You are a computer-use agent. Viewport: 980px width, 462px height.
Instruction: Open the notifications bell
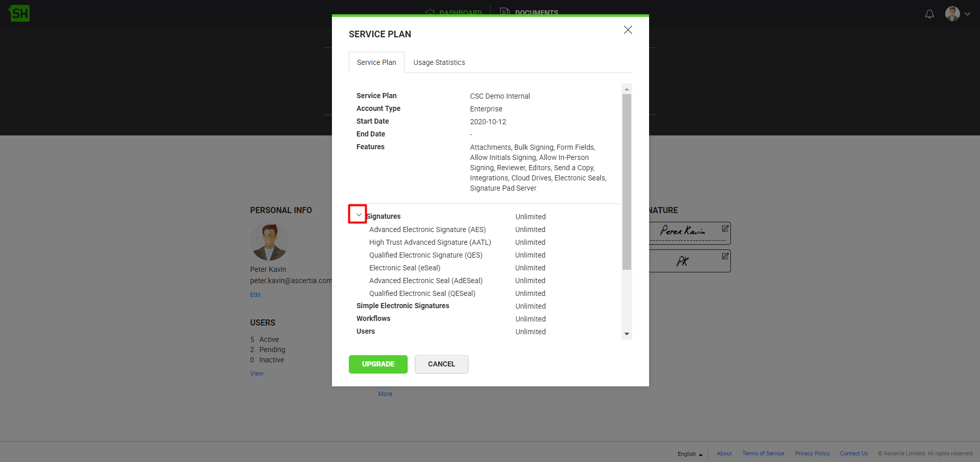pos(929,14)
